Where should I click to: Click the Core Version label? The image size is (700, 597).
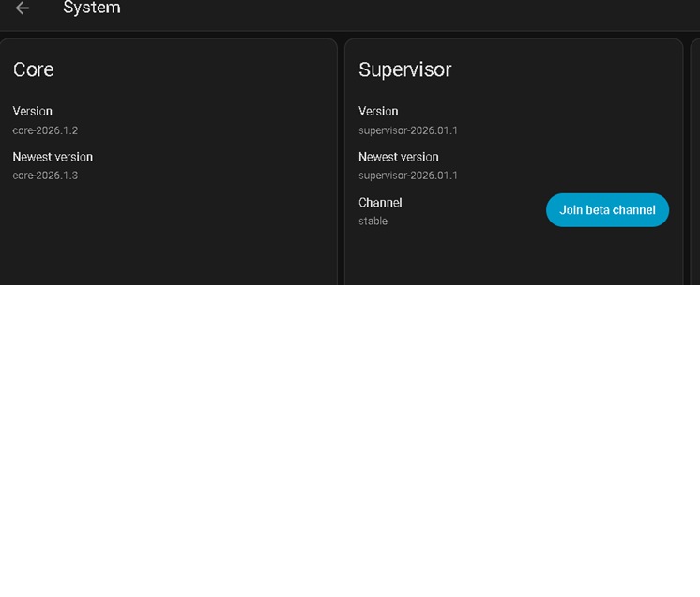pyautogui.click(x=33, y=111)
